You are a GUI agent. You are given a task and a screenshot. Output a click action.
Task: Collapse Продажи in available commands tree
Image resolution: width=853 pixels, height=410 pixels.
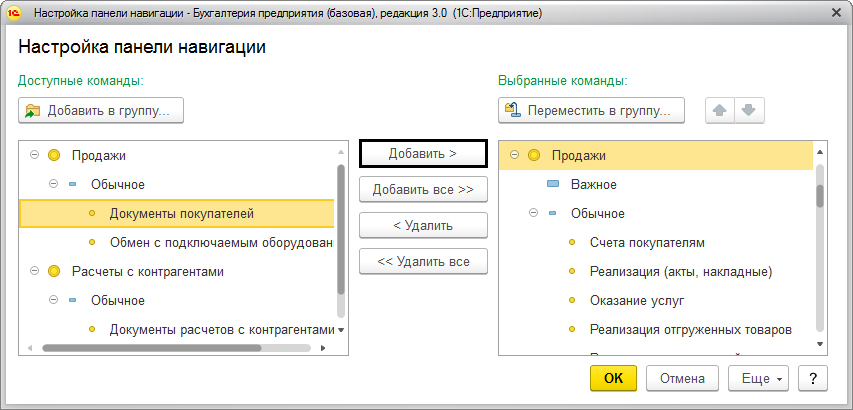point(34,155)
